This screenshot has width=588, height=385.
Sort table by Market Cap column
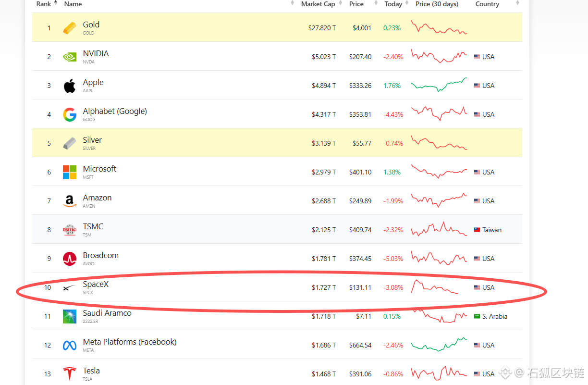318,4
